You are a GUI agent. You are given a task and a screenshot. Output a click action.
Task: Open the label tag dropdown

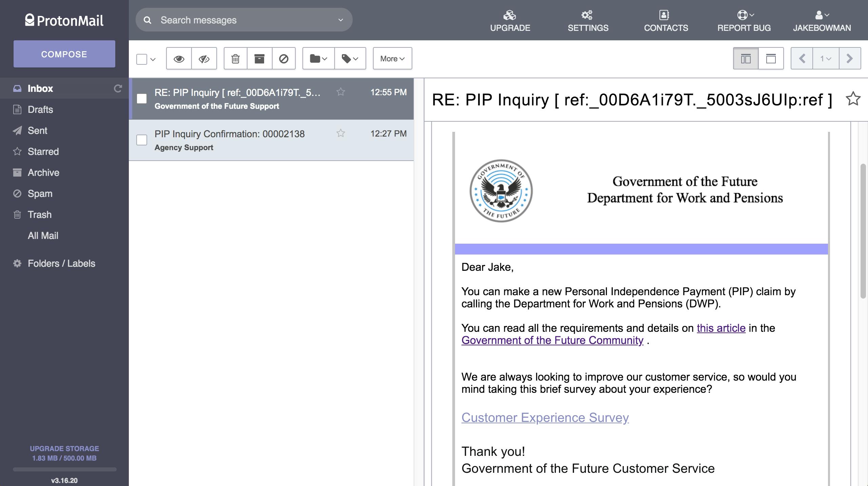click(350, 59)
